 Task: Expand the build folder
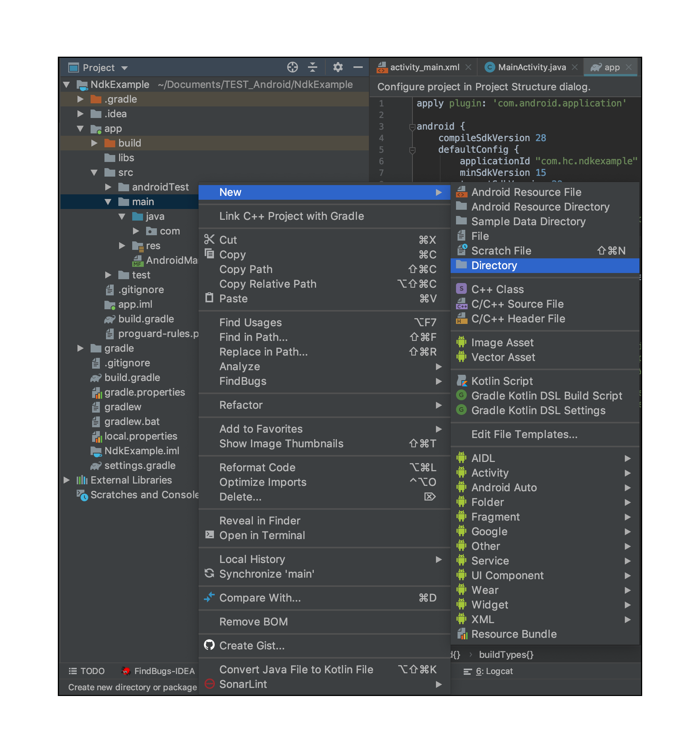[94, 143]
